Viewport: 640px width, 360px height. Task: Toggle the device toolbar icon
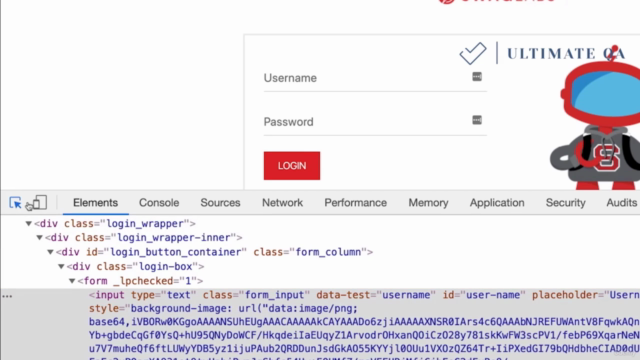[x=40, y=202]
